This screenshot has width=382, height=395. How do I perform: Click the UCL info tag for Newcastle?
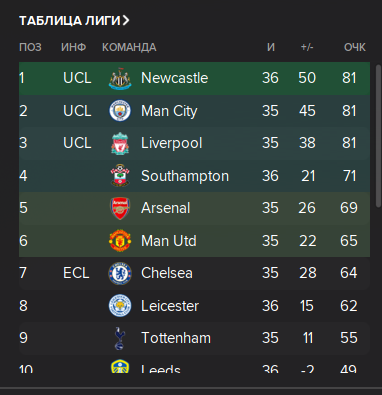coord(77,78)
